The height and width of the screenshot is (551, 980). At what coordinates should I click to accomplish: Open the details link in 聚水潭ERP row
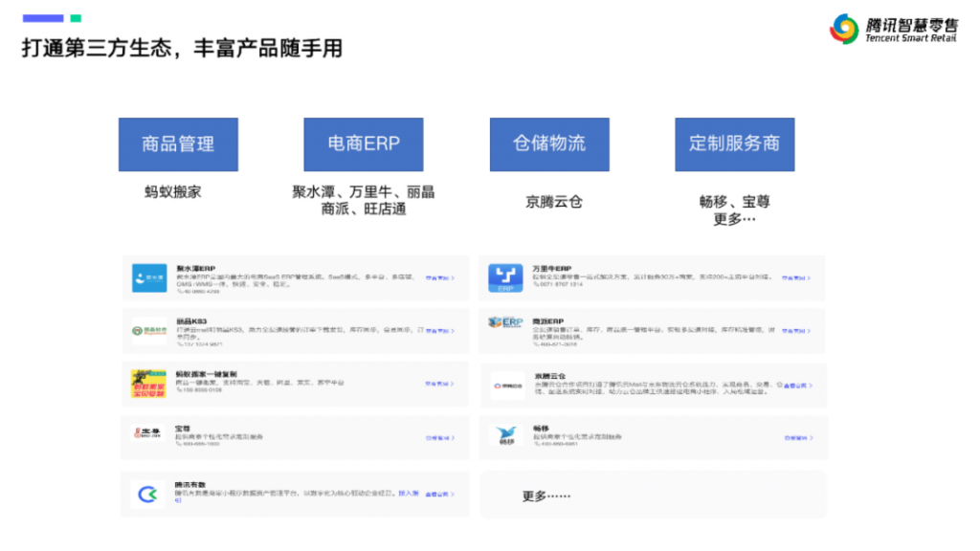(440, 278)
